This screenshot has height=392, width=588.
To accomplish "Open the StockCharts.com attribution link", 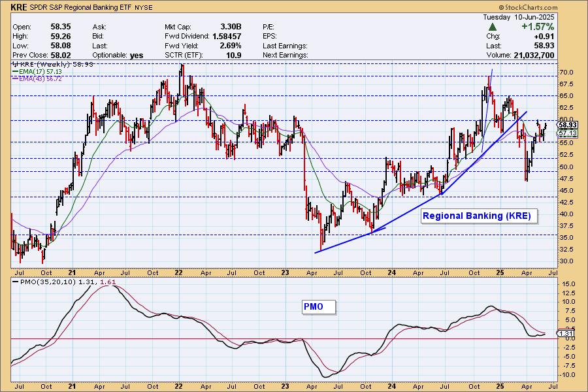I will 529,7.
